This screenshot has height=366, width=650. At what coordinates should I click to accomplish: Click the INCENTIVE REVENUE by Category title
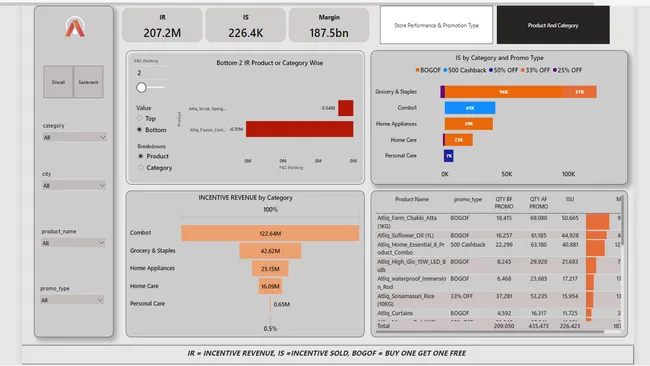coord(245,197)
